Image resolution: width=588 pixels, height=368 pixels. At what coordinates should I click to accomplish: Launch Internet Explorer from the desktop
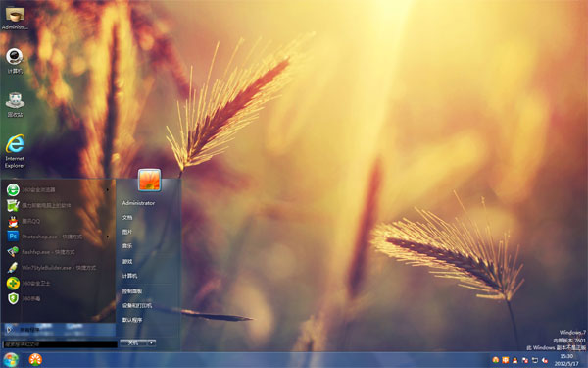click(x=15, y=151)
